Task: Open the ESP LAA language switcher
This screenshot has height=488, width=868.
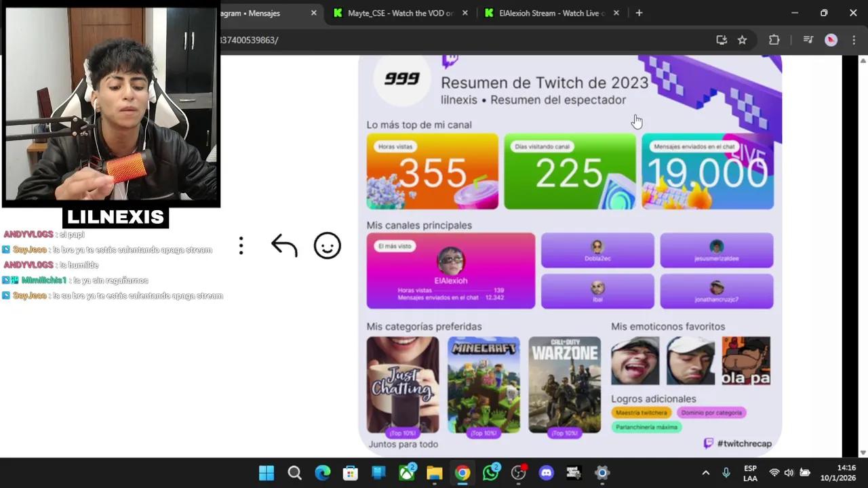Action: 750,473
